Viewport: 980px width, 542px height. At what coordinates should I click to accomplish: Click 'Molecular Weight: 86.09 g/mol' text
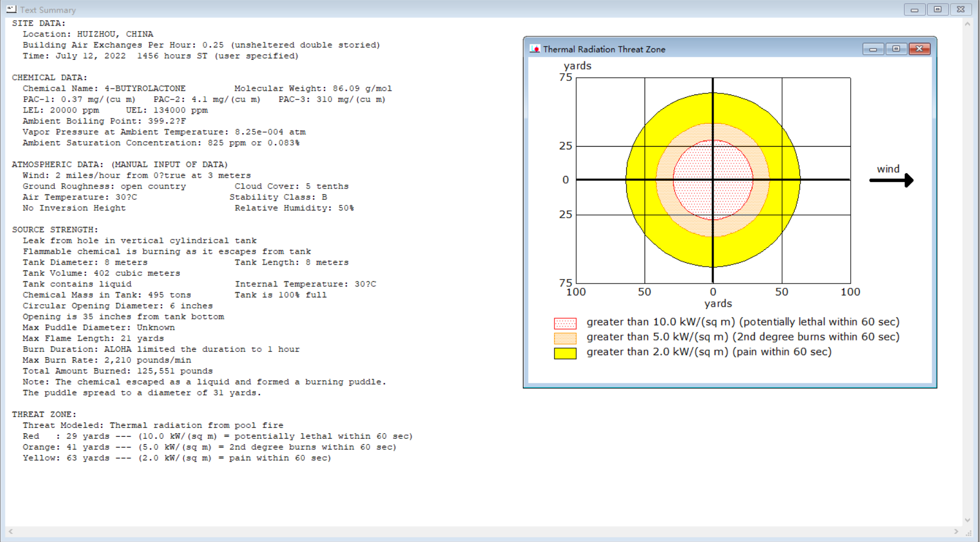pyautogui.click(x=313, y=89)
